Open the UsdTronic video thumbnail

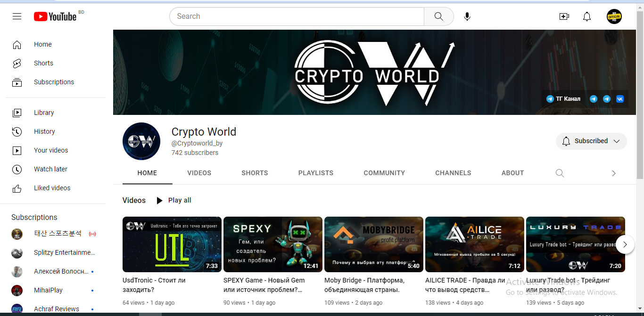172,244
